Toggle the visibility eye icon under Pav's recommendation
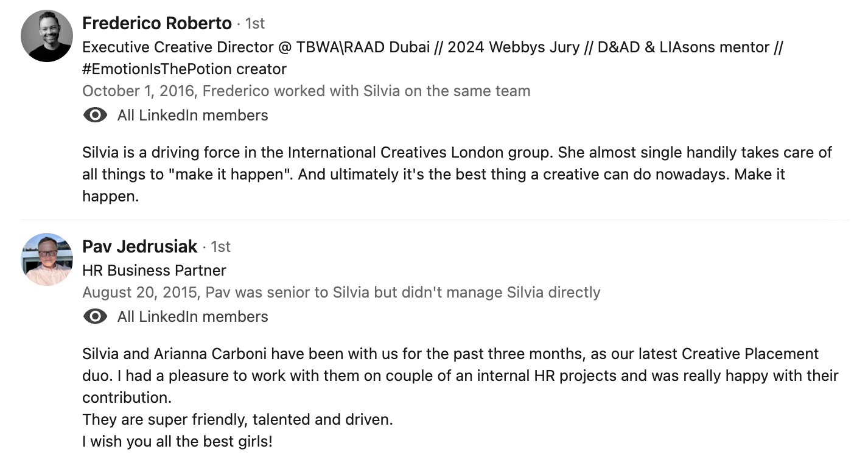This screenshot has width=868, height=460. point(95,316)
